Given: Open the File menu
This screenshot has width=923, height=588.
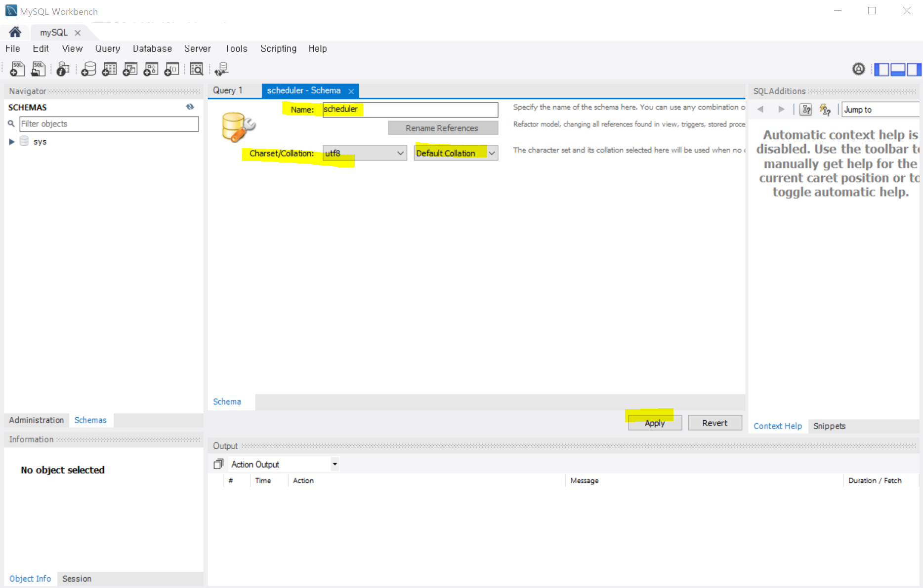Looking at the screenshot, I should [13, 48].
